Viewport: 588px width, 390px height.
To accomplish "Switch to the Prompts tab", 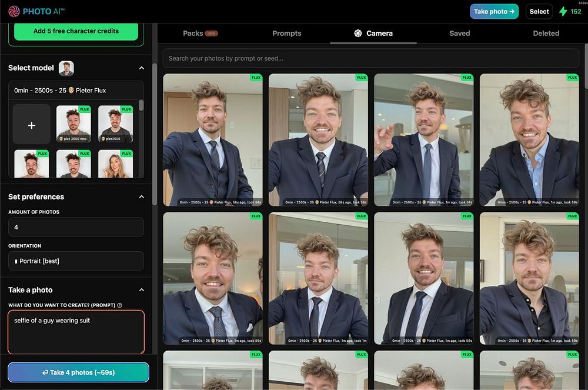I will (x=287, y=34).
